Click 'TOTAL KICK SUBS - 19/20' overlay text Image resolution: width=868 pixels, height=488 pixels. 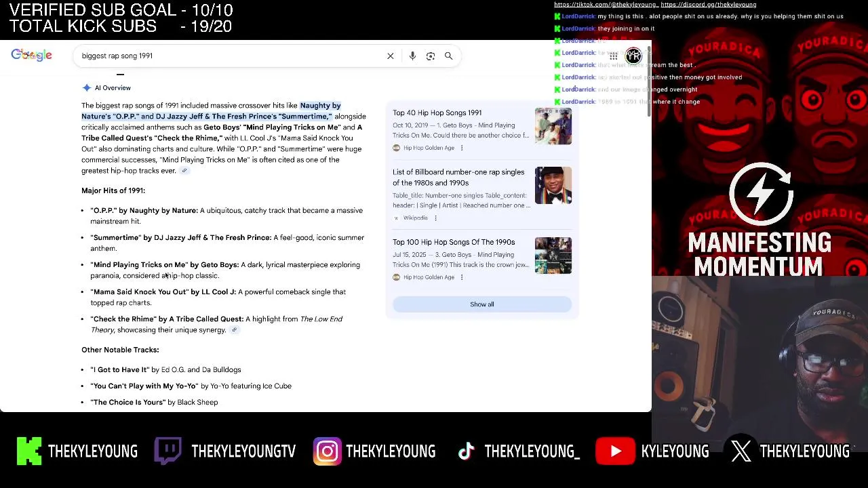click(x=121, y=26)
